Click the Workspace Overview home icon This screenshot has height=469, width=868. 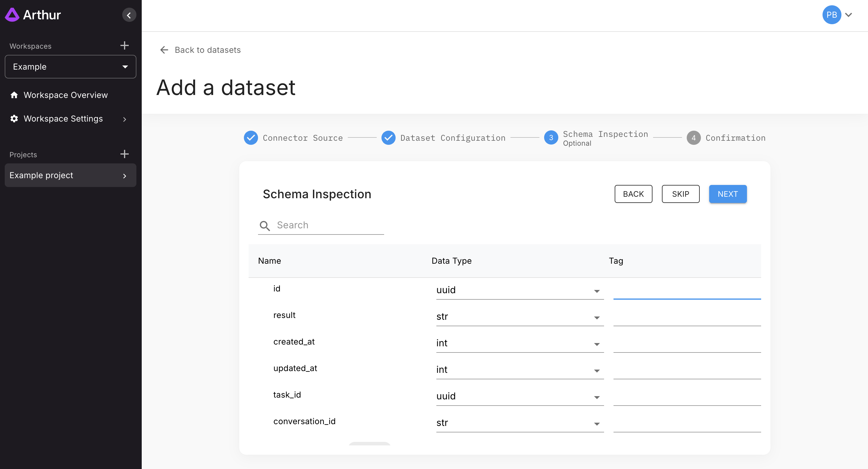(x=14, y=95)
